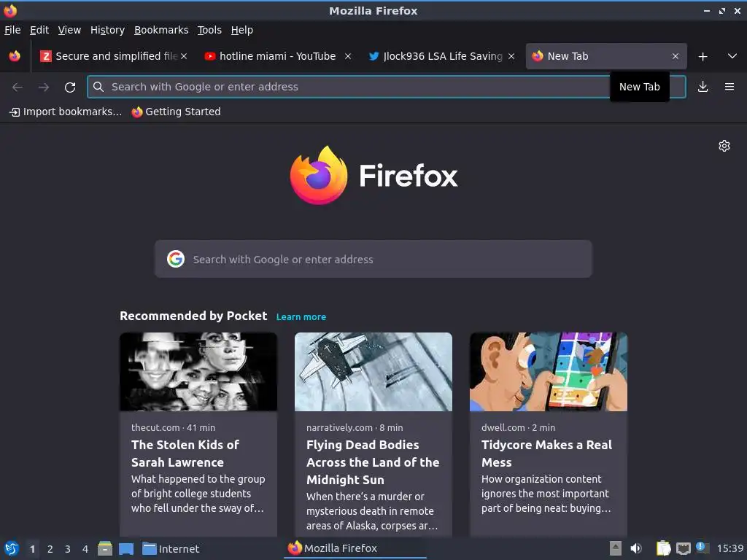
Task: Open the Downloads panel
Action: 703,87
